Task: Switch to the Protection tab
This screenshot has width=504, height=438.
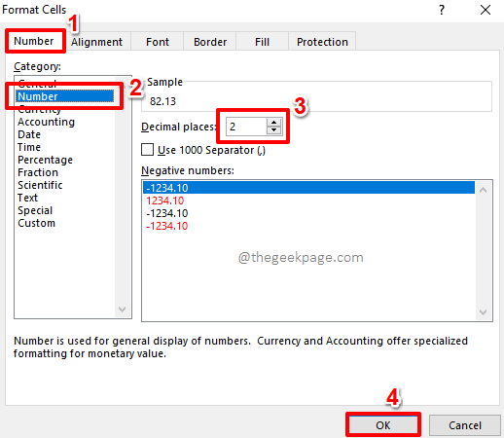Action: point(322,42)
